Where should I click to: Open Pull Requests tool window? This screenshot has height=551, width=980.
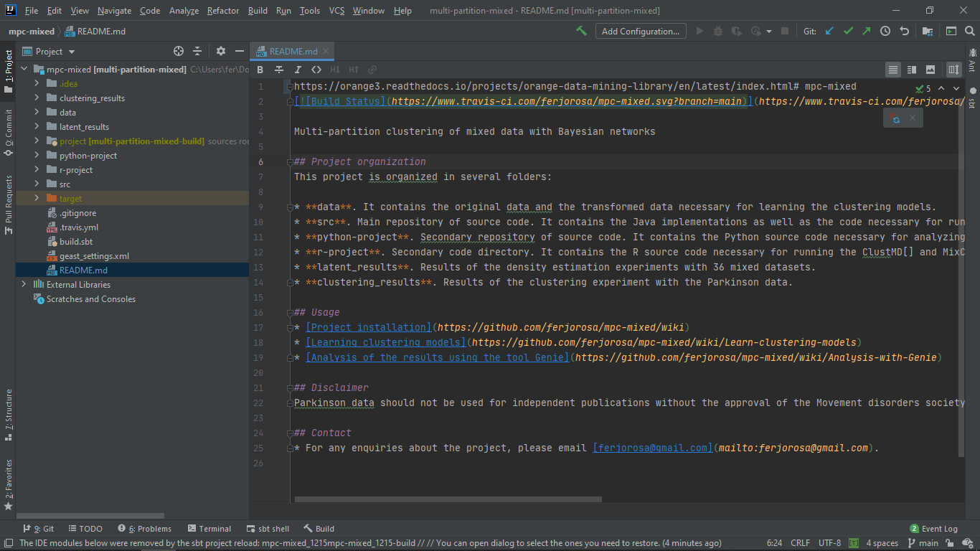tap(8, 204)
